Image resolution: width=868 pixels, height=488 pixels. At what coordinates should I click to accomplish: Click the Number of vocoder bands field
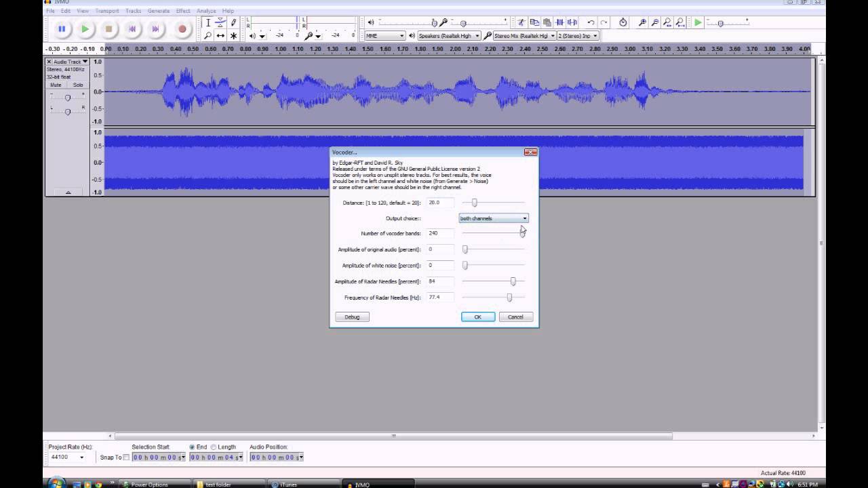441,233
